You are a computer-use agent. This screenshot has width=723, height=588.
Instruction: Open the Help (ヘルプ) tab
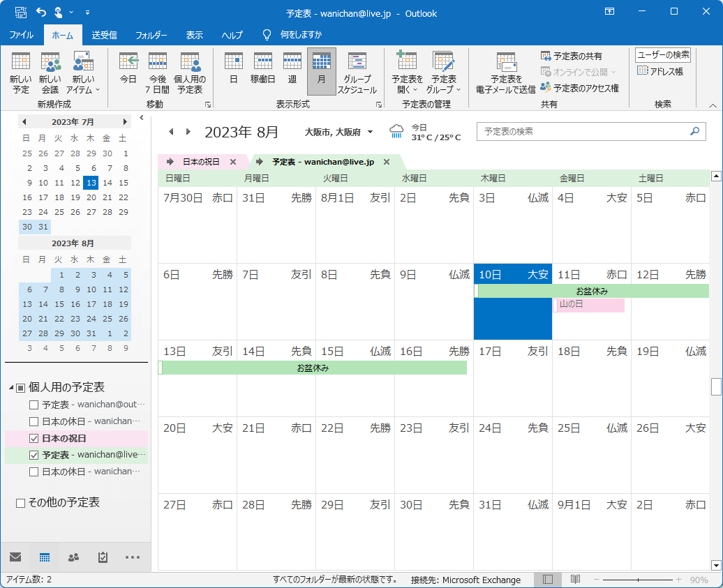(232, 35)
